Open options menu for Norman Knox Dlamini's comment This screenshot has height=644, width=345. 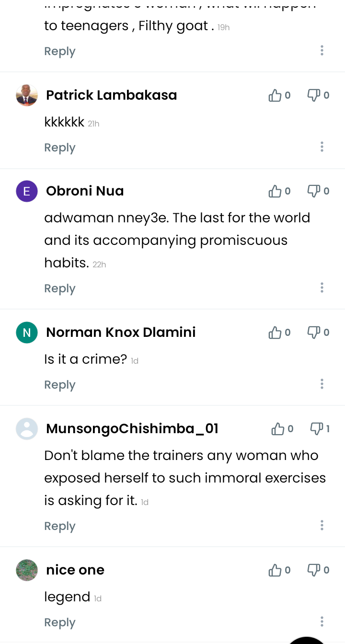[x=322, y=384]
